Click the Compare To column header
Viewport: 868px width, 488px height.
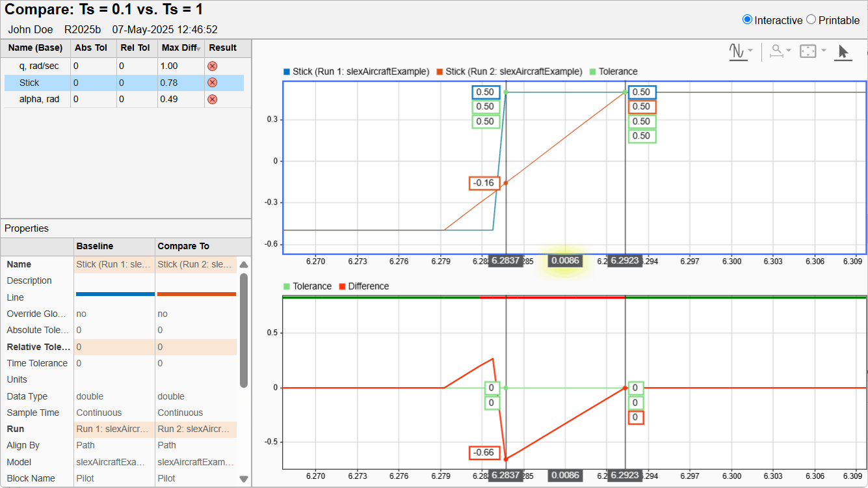click(x=185, y=247)
